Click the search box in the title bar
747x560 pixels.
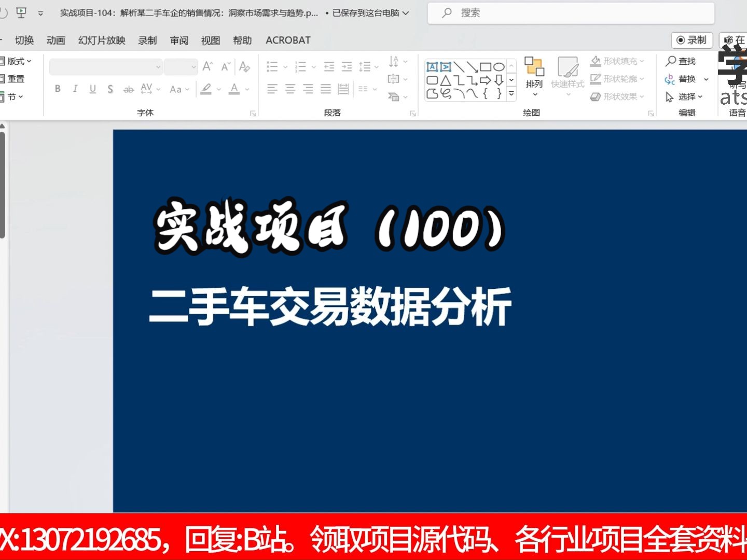pyautogui.click(x=571, y=13)
